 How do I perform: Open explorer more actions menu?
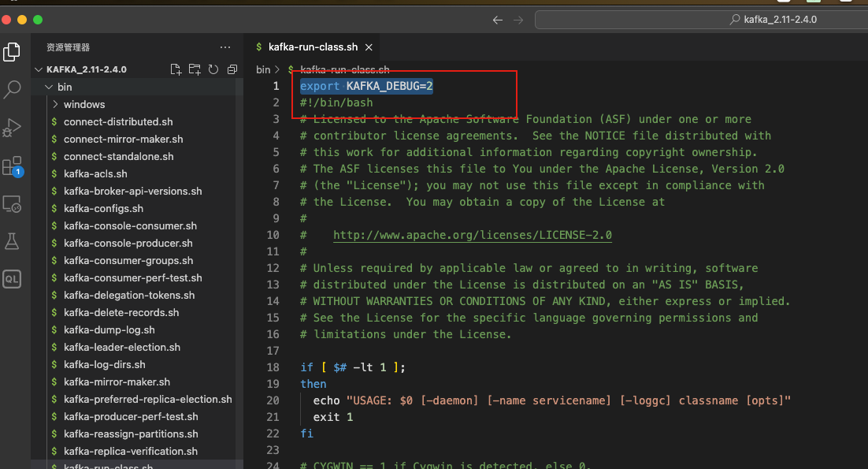tap(225, 47)
